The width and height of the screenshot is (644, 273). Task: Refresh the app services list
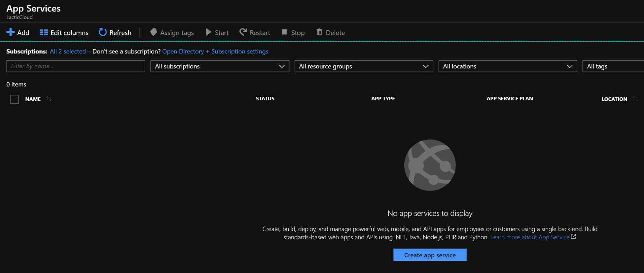point(115,32)
